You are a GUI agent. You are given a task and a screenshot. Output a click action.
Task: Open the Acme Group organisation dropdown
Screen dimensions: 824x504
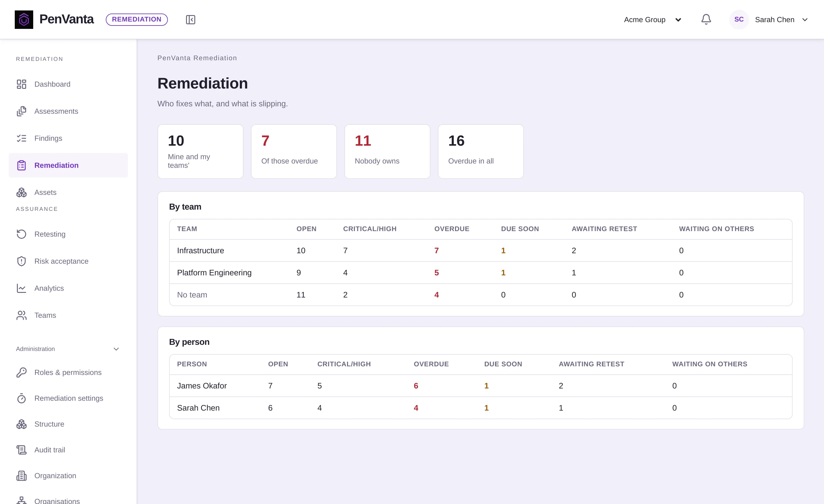point(652,19)
